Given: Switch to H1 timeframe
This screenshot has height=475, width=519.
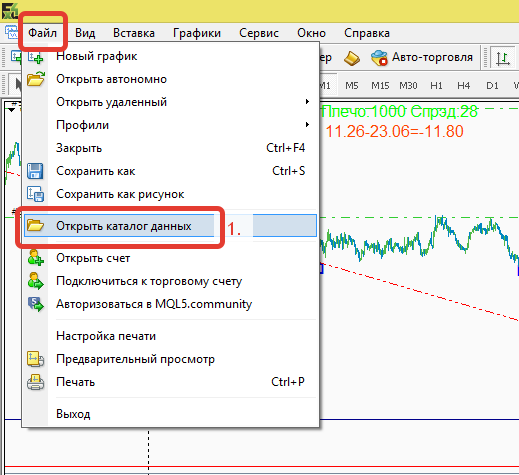Looking at the screenshot, I should pos(436,86).
